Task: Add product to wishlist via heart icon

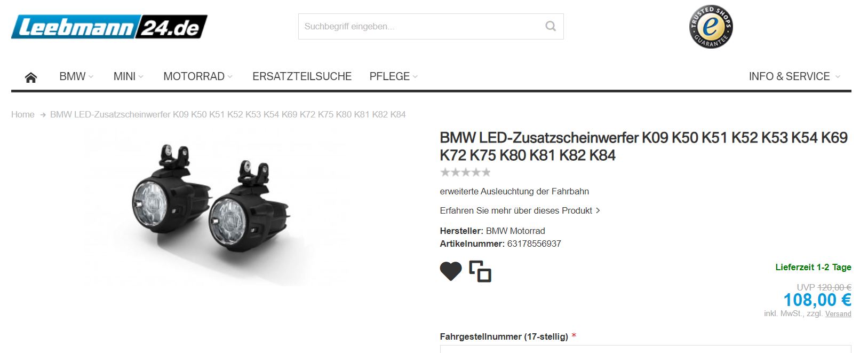Action: [x=451, y=271]
